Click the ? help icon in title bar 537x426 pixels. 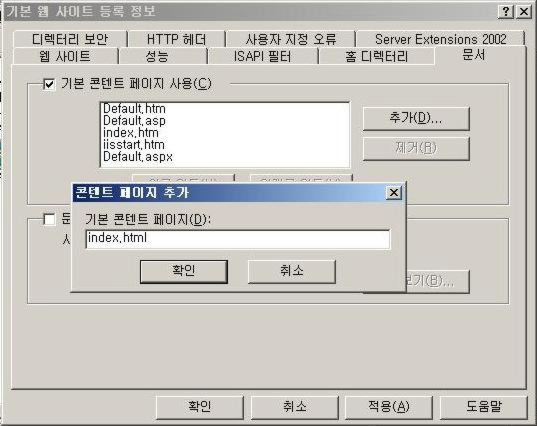point(506,12)
